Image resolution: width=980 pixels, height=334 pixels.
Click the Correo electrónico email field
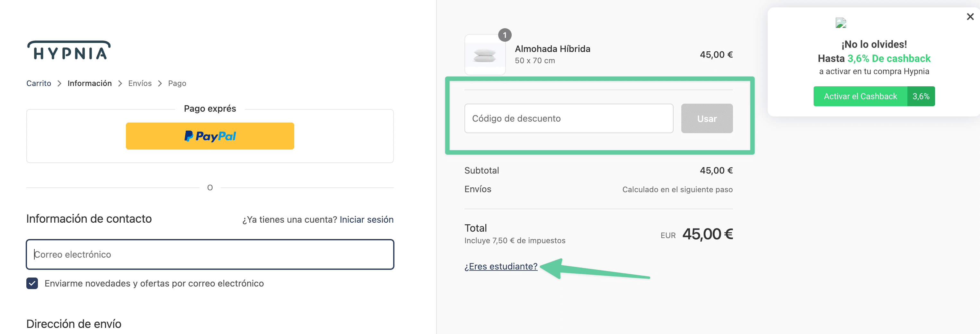point(210,254)
